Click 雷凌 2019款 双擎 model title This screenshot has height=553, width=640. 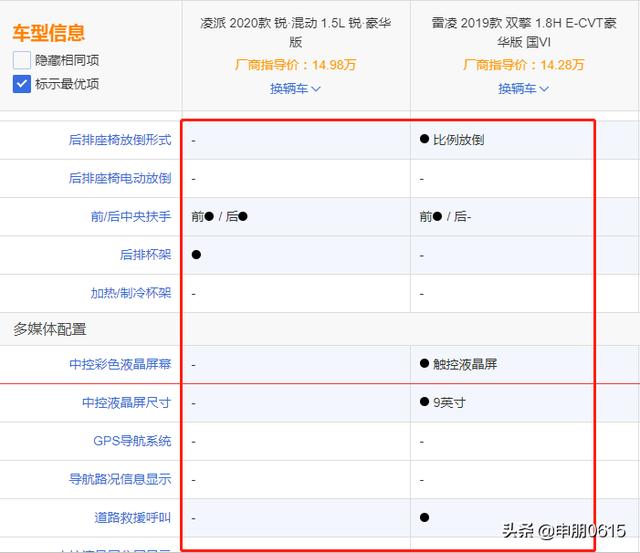[524, 33]
